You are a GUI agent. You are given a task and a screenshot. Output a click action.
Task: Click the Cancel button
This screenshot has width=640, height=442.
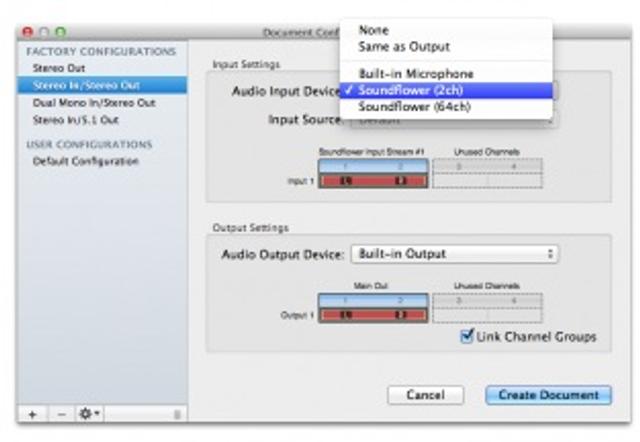pyautogui.click(x=425, y=395)
